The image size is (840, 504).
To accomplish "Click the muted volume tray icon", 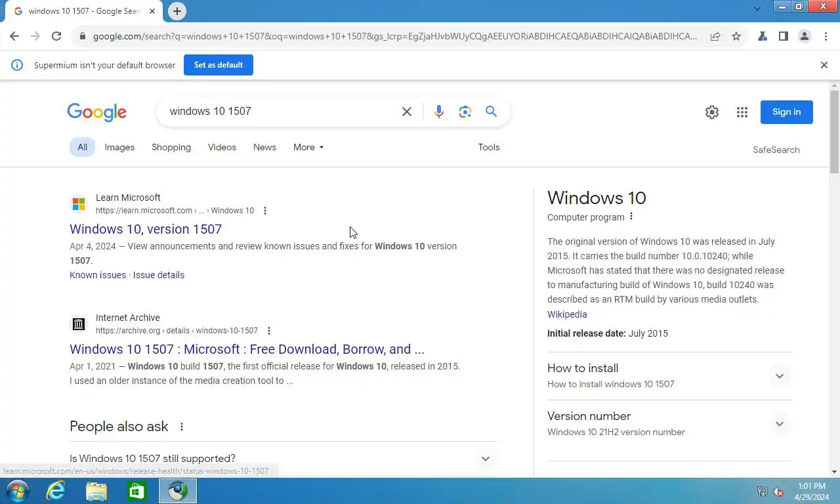I will click(x=778, y=492).
